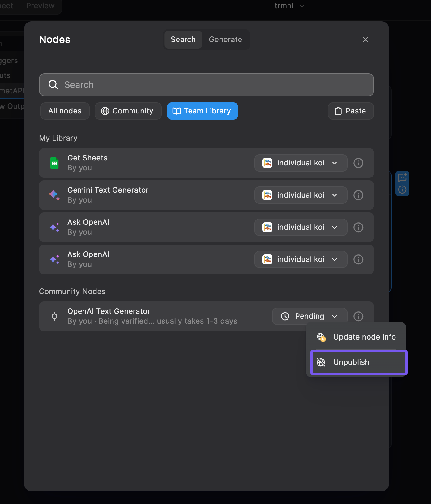Click the clock icon in Pending button
Viewport: 431px width, 504px height.
285,316
